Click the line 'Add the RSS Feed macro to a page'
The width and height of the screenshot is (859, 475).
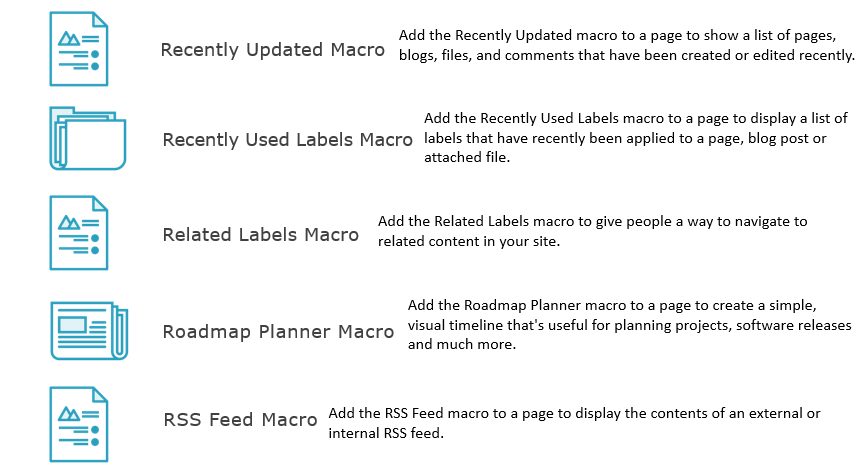click(x=574, y=413)
